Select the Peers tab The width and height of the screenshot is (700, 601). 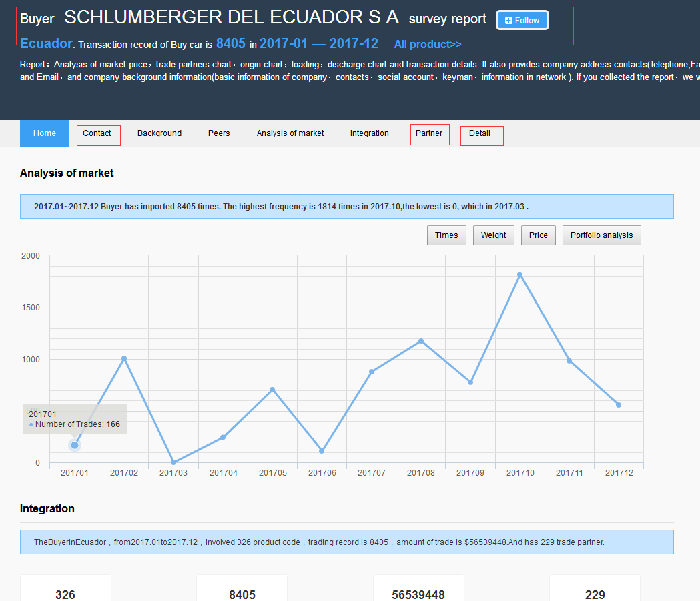click(219, 133)
